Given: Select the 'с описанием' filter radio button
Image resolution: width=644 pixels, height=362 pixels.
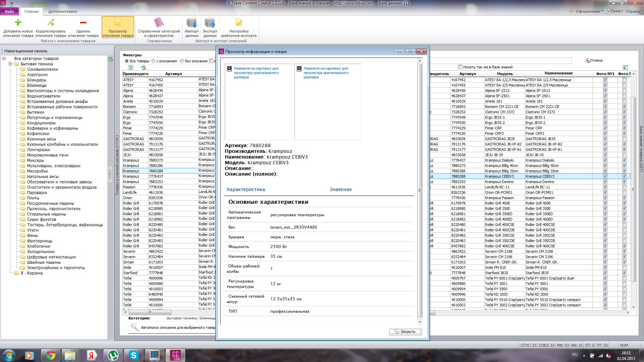Looking at the screenshot, I should pyautogui.click(x=153, y=61).
